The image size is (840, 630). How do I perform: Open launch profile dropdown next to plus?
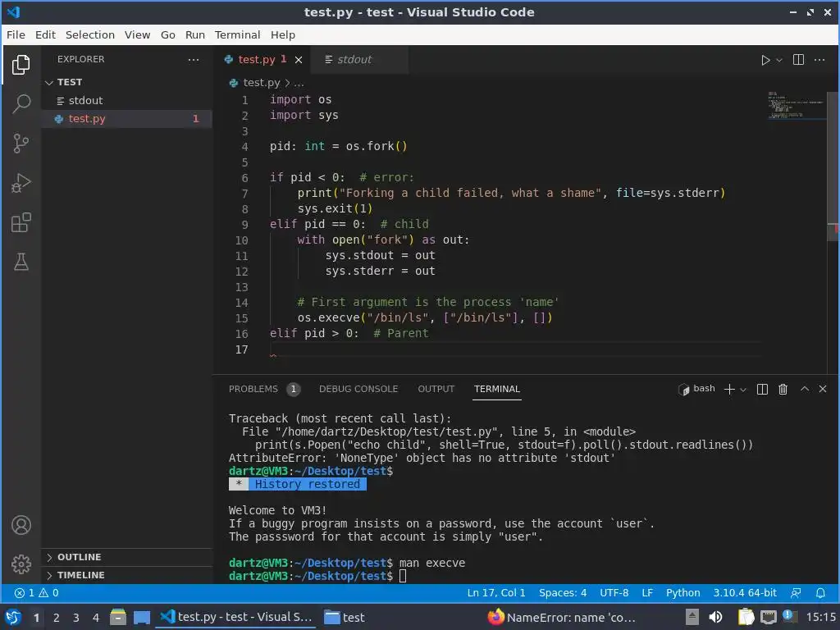tap(743, 390)
